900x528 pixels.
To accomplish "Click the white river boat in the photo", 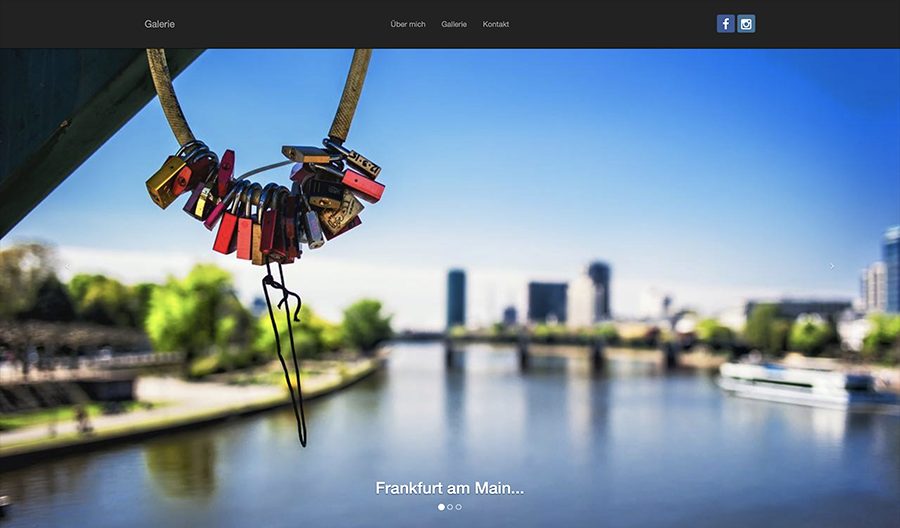I will (790, 382).
